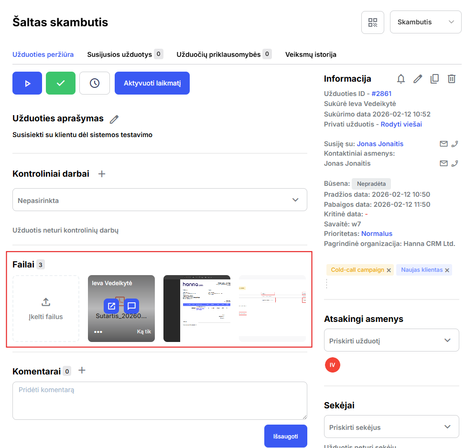Click the Naujas klientas tag label
Image resolution: width=476 pixels, height=448 pixels.
[x=422, y=270]
